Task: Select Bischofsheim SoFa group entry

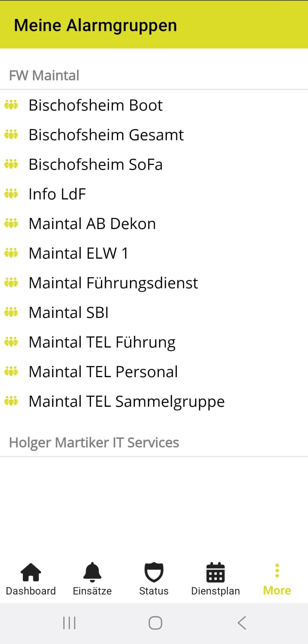Action: 95,164
